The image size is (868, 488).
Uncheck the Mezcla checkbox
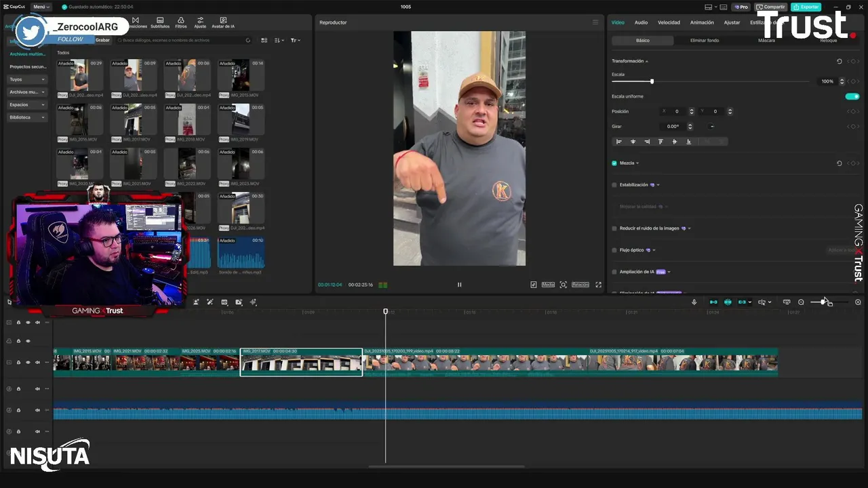click(x=614, y=163)
